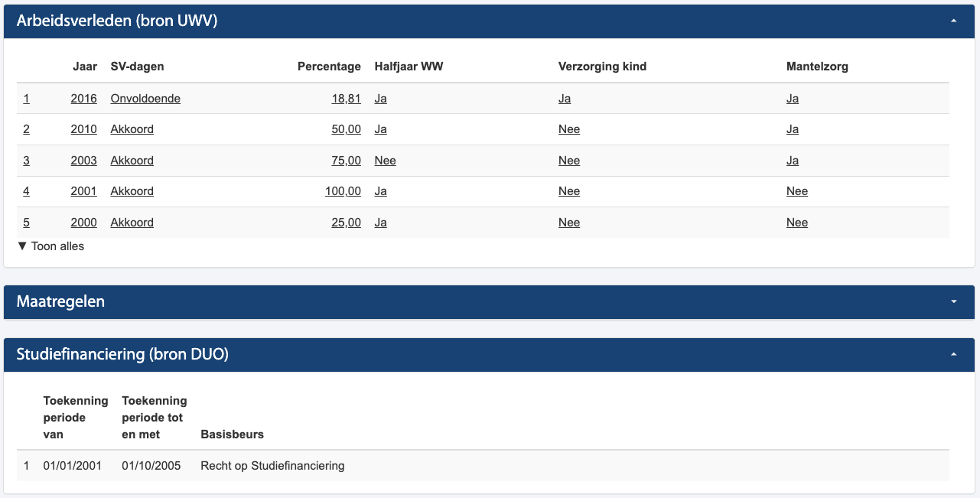Click 'Nee' under Halfjaar WW for 2003
This screenshot has width=980, height=498.
(385, 161)
